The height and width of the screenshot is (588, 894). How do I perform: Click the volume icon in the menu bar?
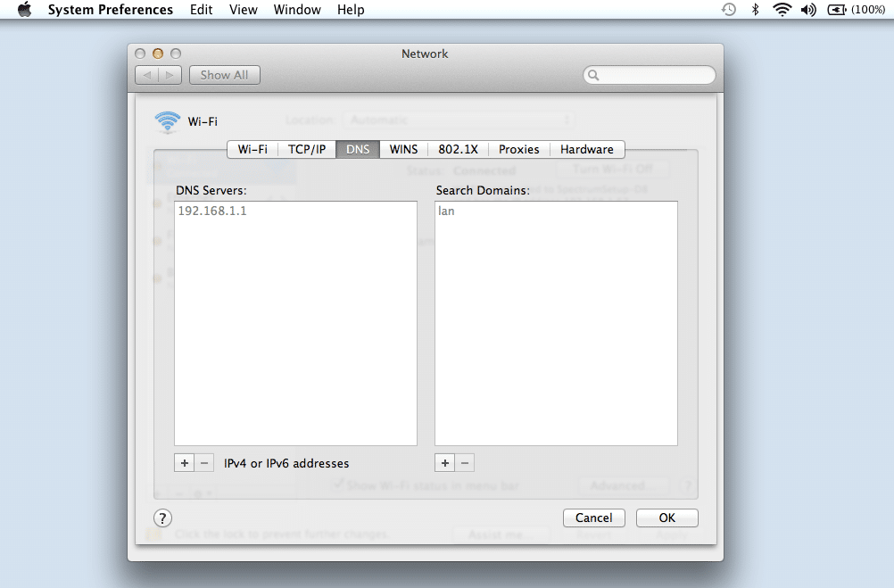[x=810, y=10]
